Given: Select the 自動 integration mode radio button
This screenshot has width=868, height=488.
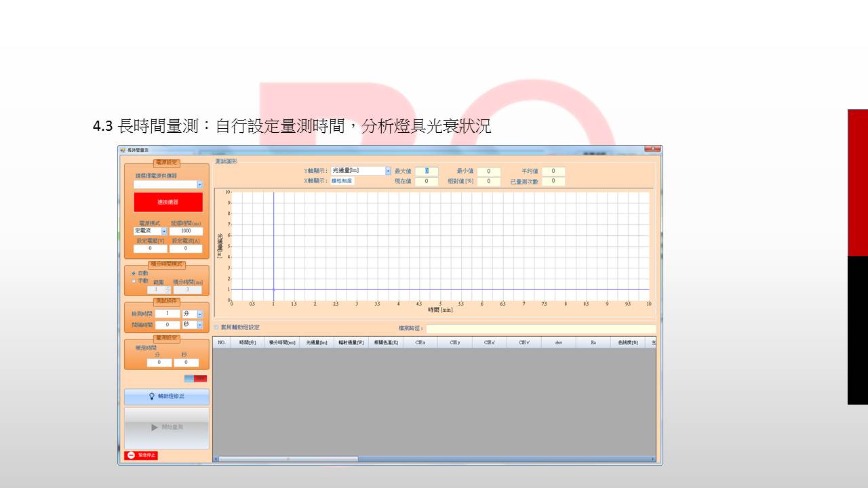Looking at the screenshot, I should [x=133, y=273].
